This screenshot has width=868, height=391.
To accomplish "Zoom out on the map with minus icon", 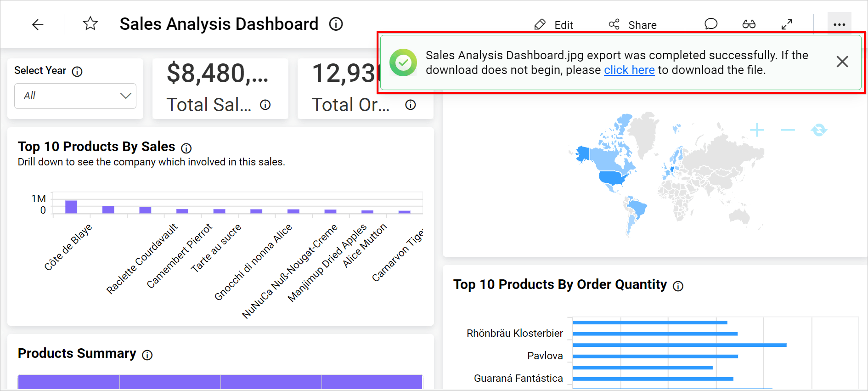I will [788, 130].
